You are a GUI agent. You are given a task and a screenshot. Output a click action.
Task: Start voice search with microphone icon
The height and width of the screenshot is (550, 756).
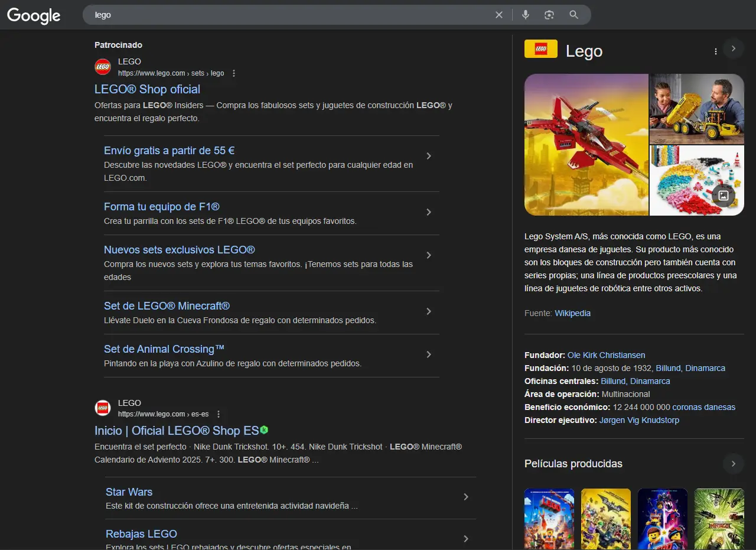pos(526,15)
